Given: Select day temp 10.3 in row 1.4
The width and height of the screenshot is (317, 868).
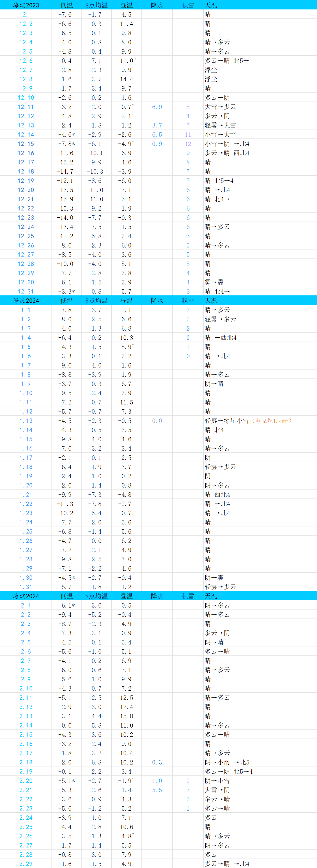Looking at the screenshot, I should coord(127,338).
